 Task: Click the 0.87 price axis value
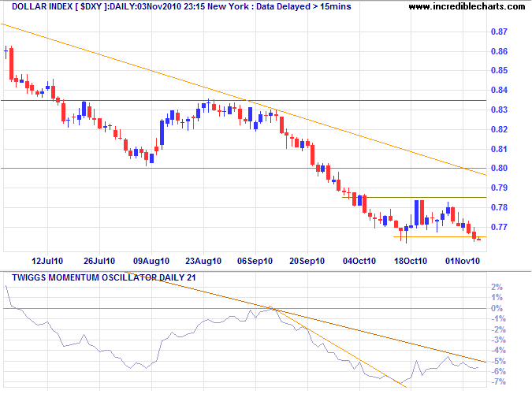499,32
